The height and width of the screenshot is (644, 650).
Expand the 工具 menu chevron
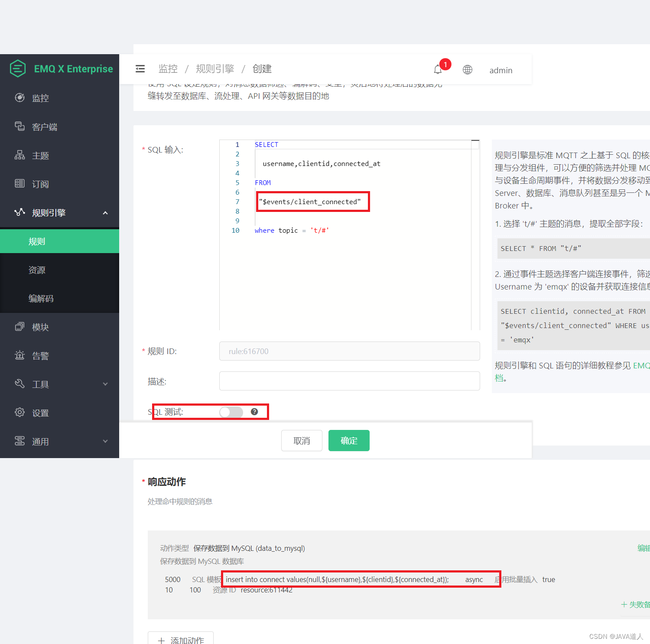click(x=105, y=384)
